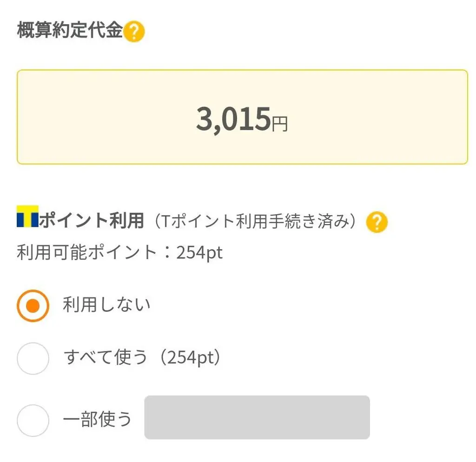This screenshot has height=462, width=476.
Task: Open help for 概算約定代金
Action: coord(134,31)
